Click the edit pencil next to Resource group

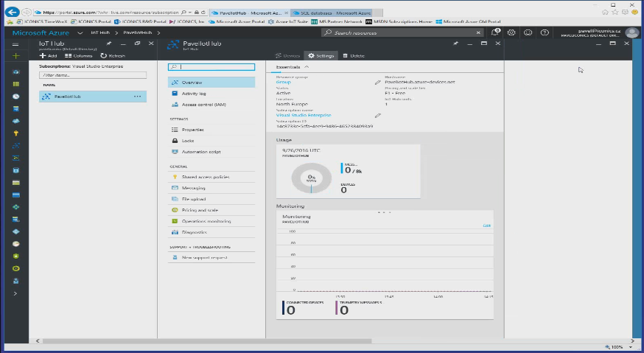378,83
